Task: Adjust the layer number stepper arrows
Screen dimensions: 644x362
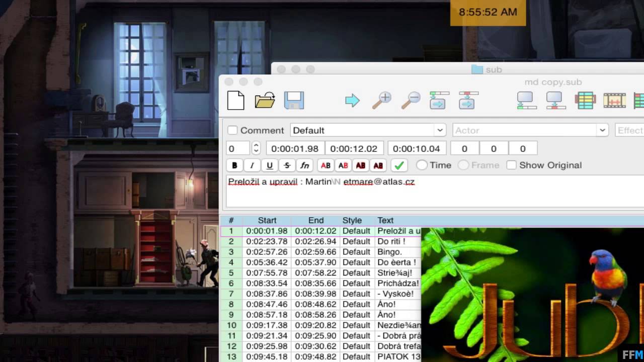Action: click(256, 148)
